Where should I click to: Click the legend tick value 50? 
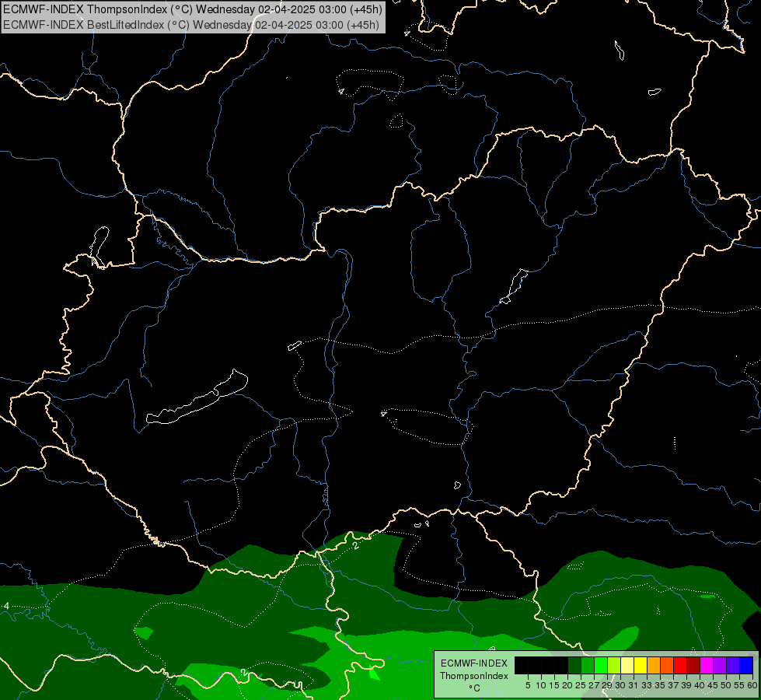click(x=725, y=685)
